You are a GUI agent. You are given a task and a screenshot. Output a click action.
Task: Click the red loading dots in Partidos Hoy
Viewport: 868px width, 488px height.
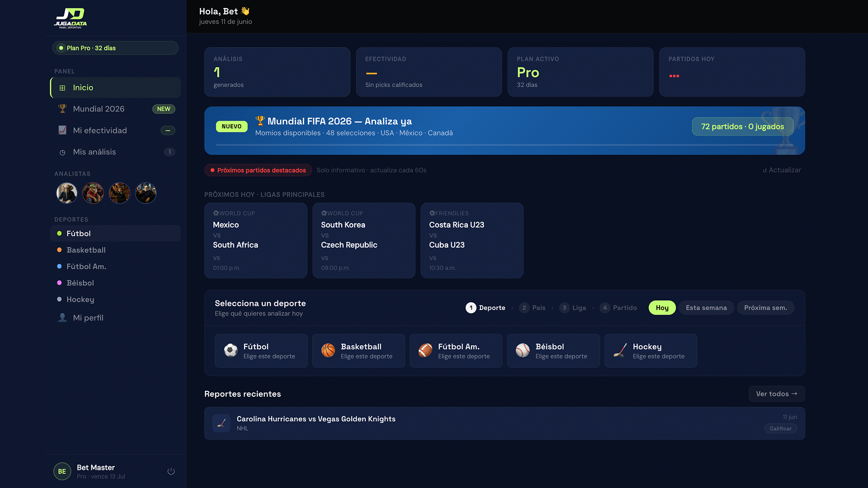(674, 76)
